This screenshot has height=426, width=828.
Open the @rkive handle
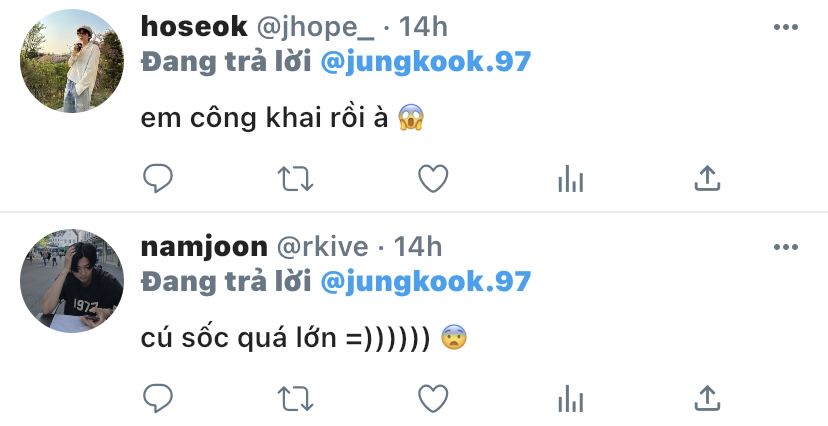(322, 247)
